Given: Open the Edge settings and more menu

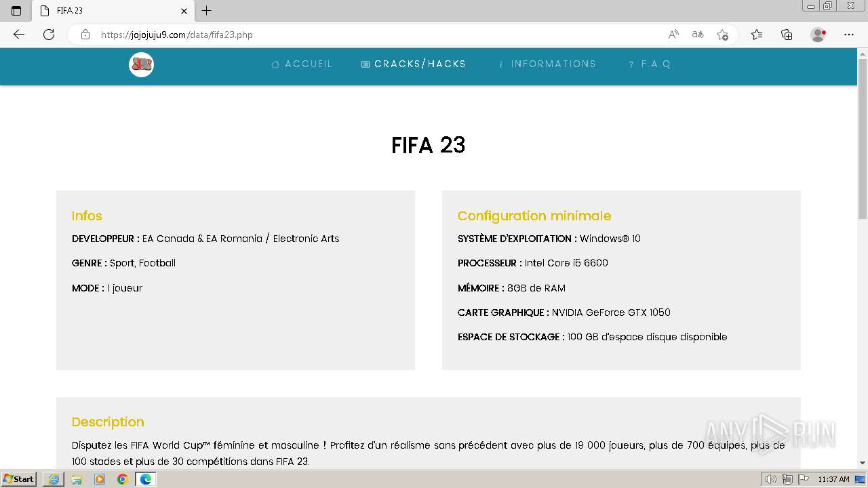Looking at the screenshot, I should point(849,35).
